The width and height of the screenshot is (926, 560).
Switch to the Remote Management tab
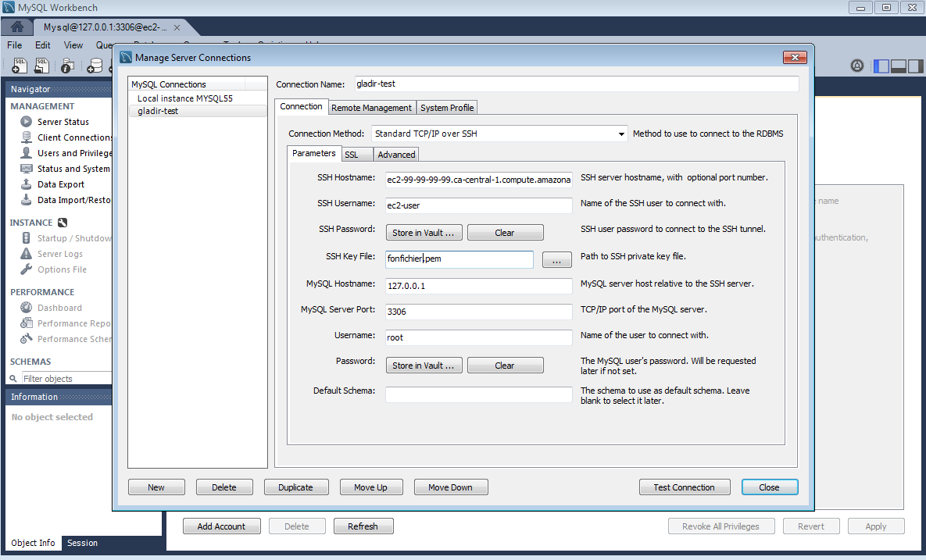pyautogui.click(x=371, y=108)
